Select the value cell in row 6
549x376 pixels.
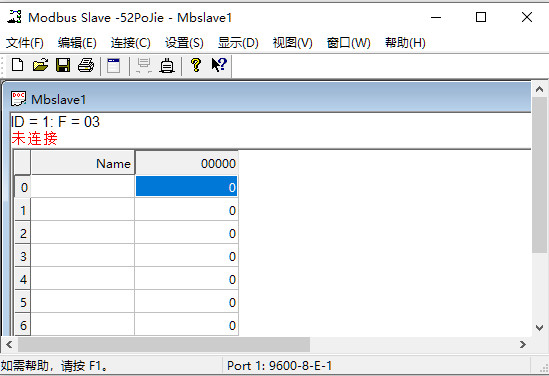pyautogui.click(x=186, y=325)
